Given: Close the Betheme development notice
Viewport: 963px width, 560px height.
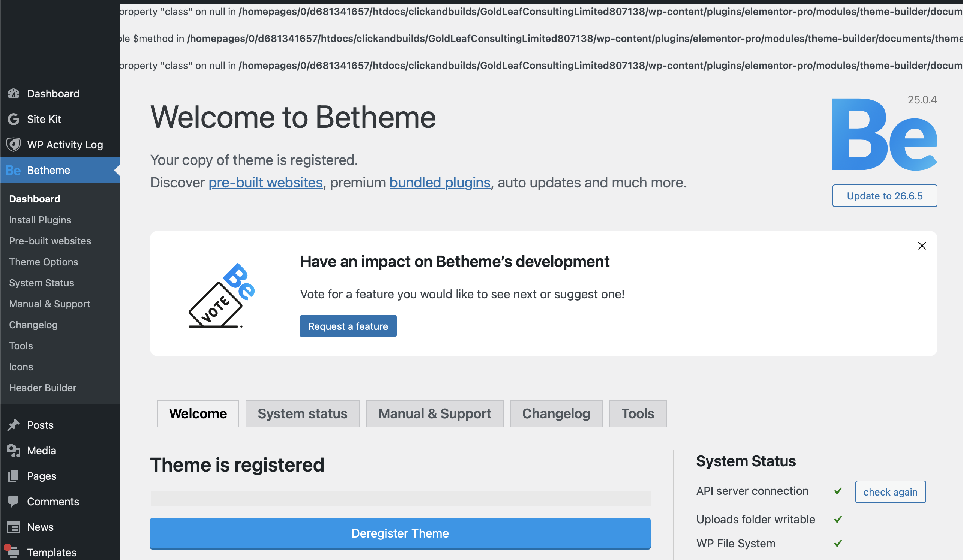Looking at the screenshot, I should pos(922,246).
